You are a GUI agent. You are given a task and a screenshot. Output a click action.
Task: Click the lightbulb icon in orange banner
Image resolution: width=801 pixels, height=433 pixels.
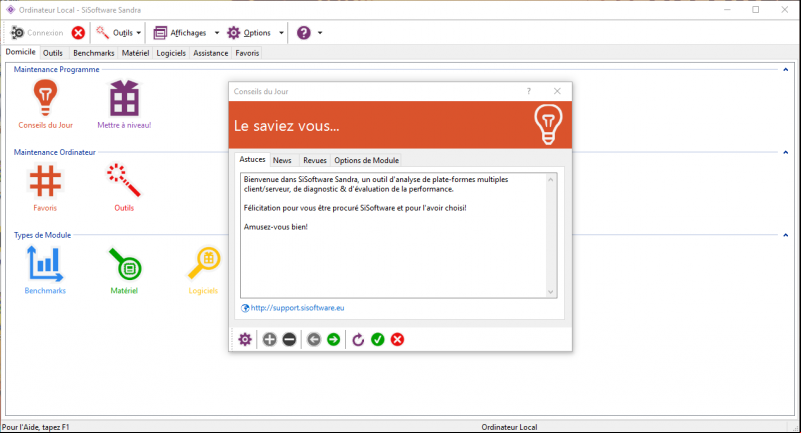pos(548,125)
